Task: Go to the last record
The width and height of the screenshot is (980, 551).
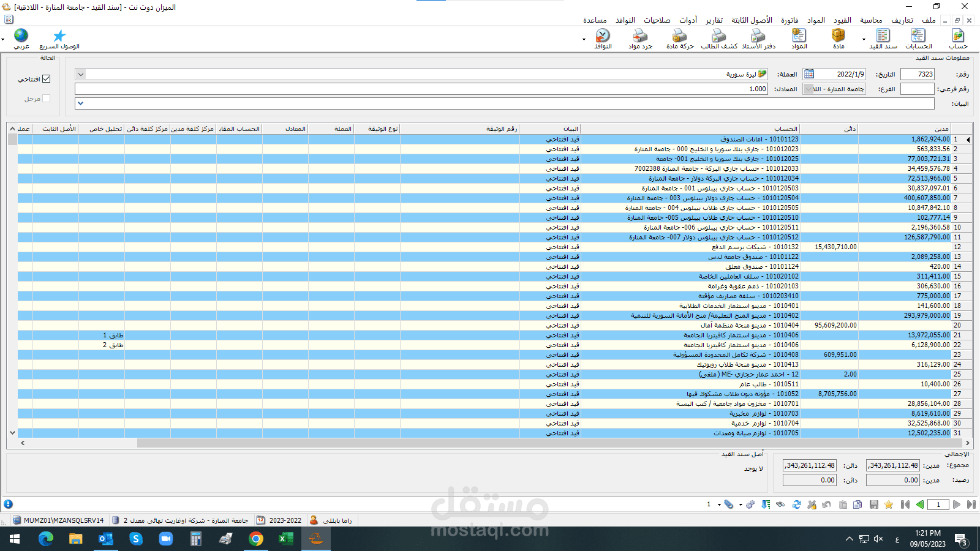Action: pyautogui.click(x=971, y=504)
